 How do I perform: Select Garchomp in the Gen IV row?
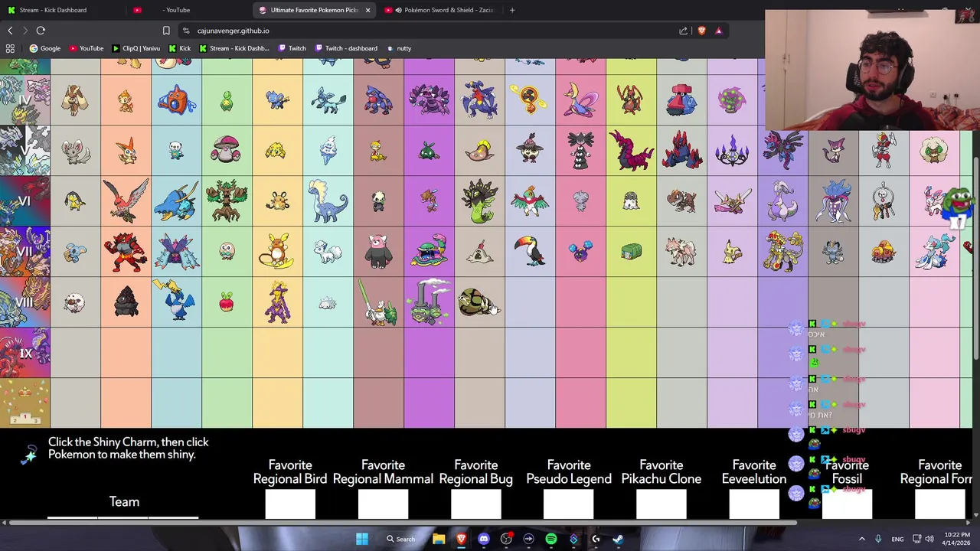pyautogui.click(x=479, y=99)
